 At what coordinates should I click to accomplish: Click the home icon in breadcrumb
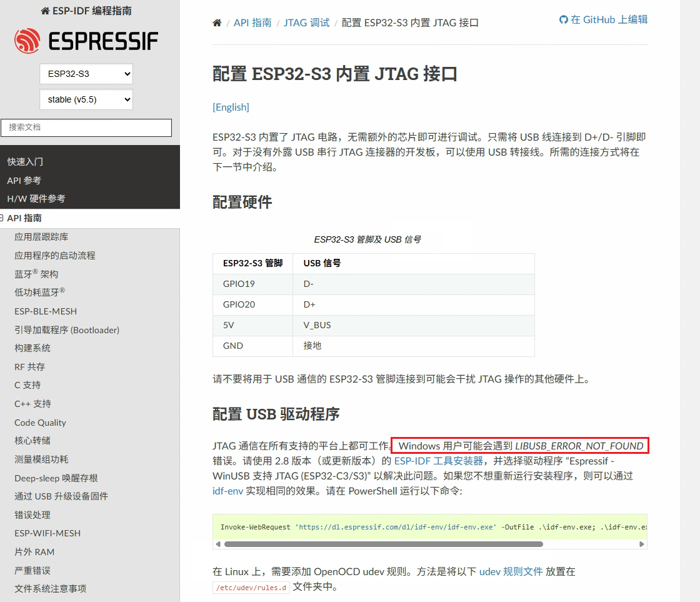coord(217,23)
